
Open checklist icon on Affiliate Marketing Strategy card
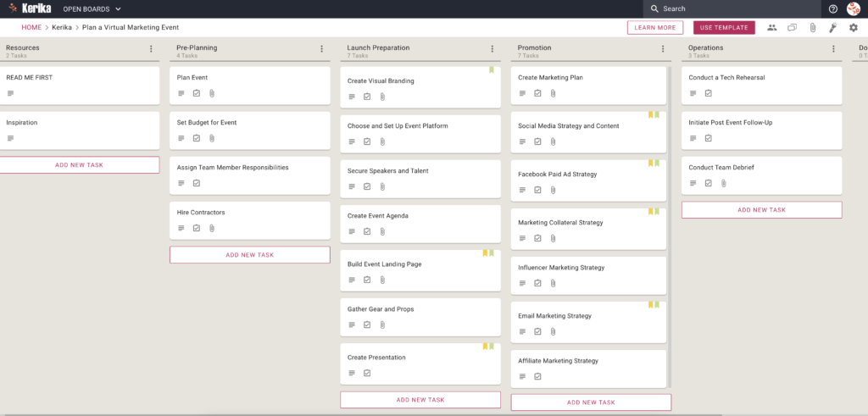tap(537, 376)
